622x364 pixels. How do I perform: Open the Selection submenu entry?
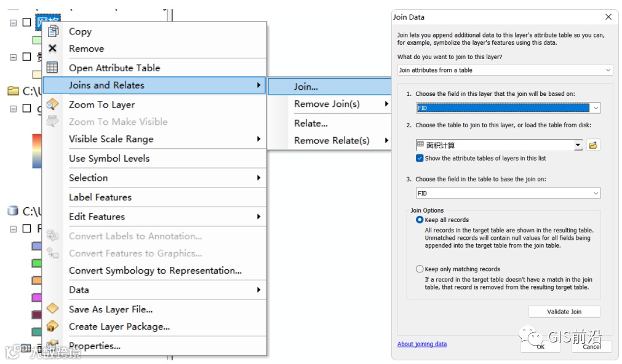coord(88,178)
